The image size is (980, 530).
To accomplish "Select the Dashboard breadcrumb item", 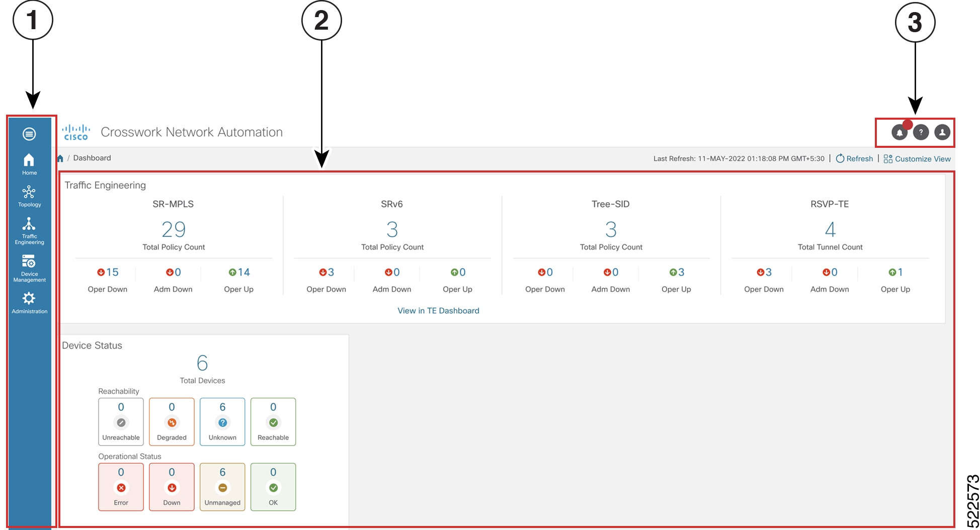I will pyautogui.click(x=92, y=157).
